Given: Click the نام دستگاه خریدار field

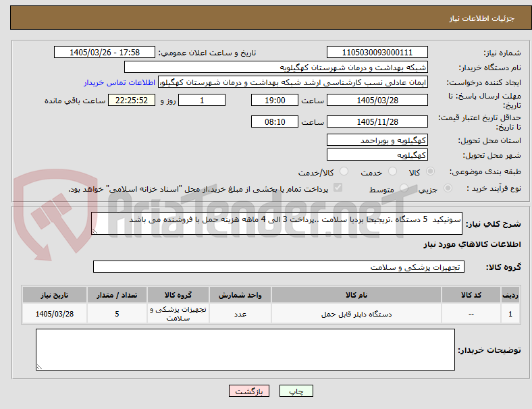Looking at the screenshot, I should click(x=276, y=67).
